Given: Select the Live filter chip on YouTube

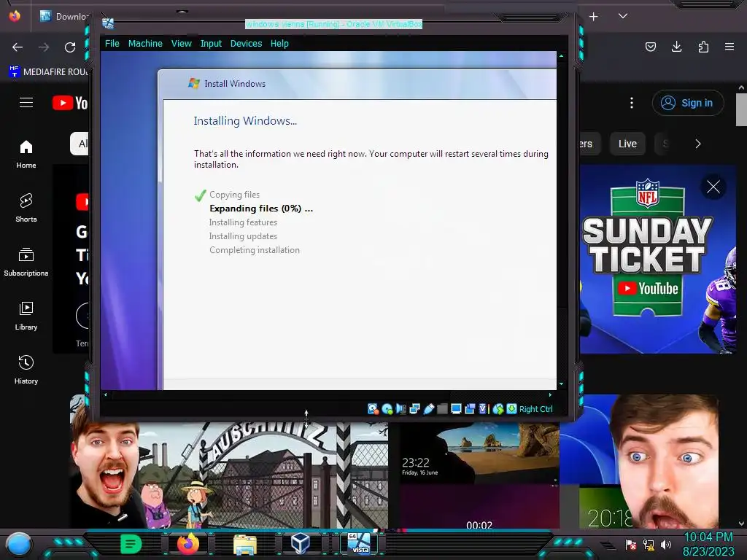Looking at the screenshot, I should [627, 144].
